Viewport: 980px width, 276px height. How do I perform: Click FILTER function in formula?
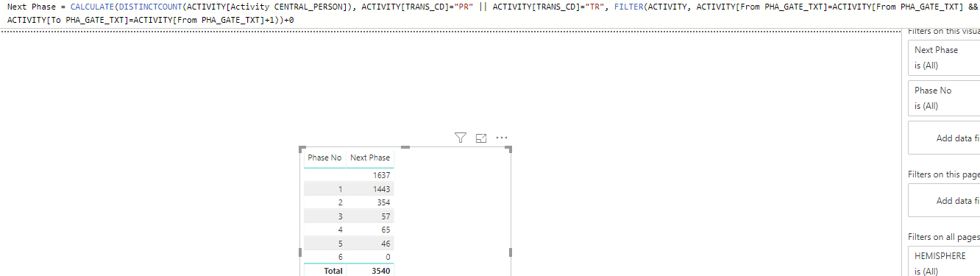[x=628, y=7]
